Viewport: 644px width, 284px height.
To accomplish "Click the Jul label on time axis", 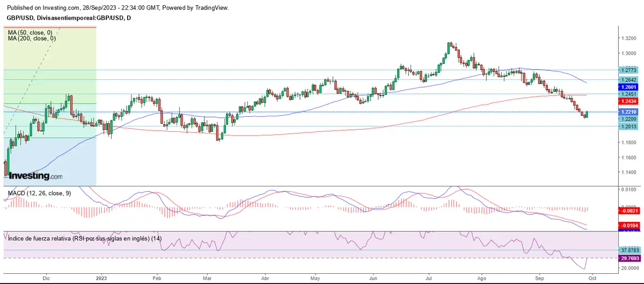I will point(429,279).
